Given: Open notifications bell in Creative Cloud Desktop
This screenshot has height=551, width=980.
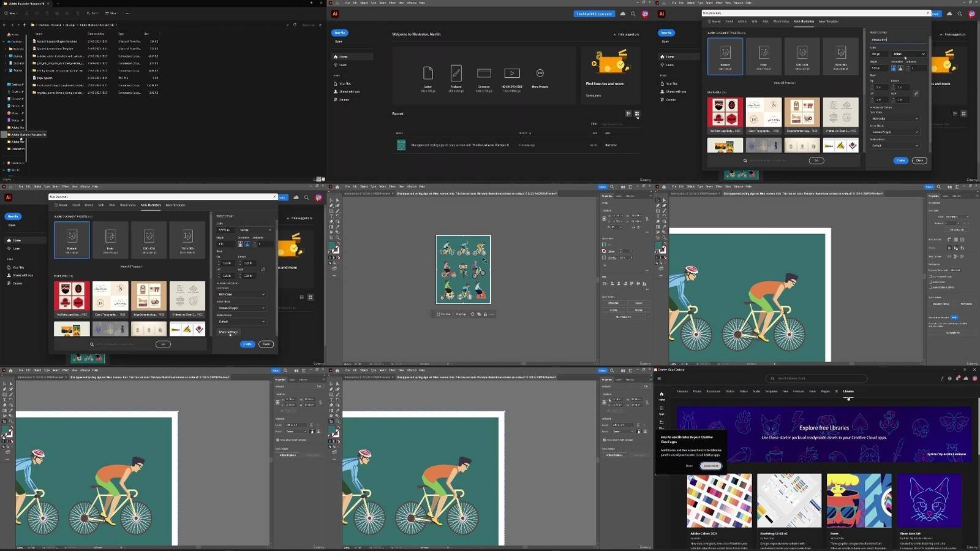Looking at the screenshot, I should [958, 378].
